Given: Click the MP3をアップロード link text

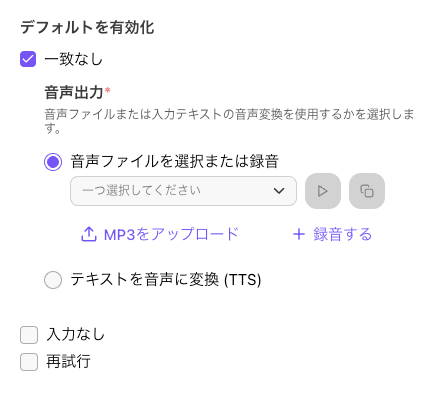Looking at the screenshot, I should coord(171,234).
